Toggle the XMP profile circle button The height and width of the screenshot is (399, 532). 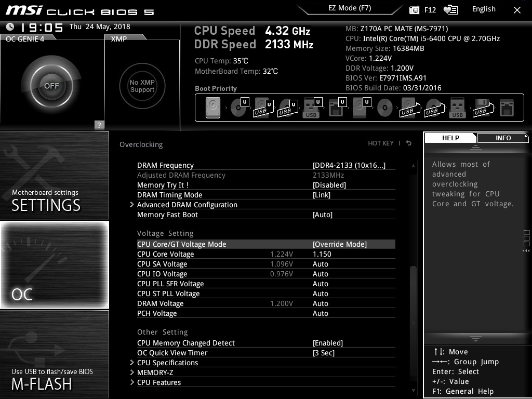142,86
